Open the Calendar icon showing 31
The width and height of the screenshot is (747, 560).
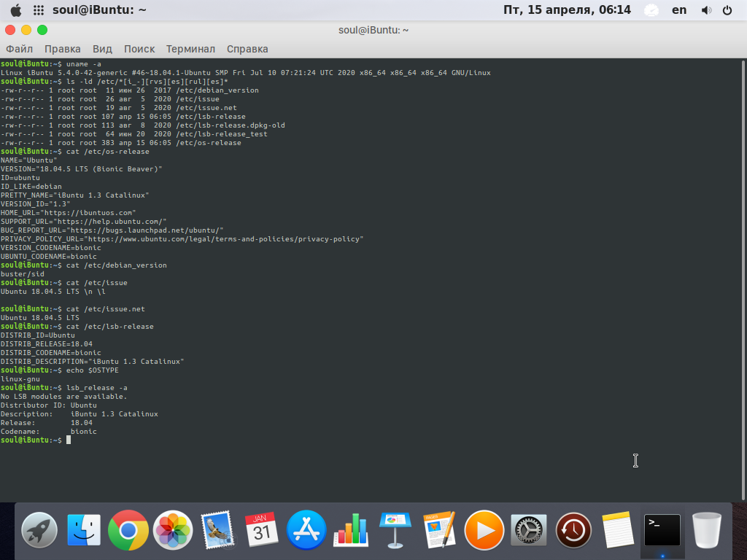(x=262, y=530)
